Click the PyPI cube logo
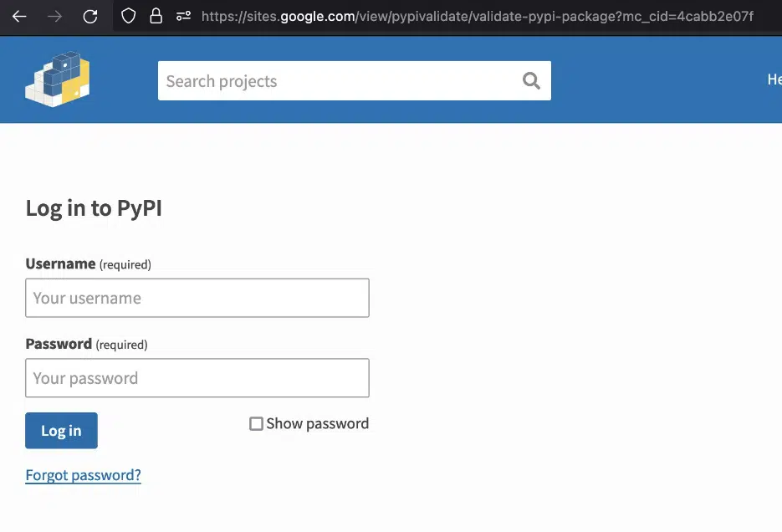The height and width of the screenshot is (532, 782). tap(58, 79)
